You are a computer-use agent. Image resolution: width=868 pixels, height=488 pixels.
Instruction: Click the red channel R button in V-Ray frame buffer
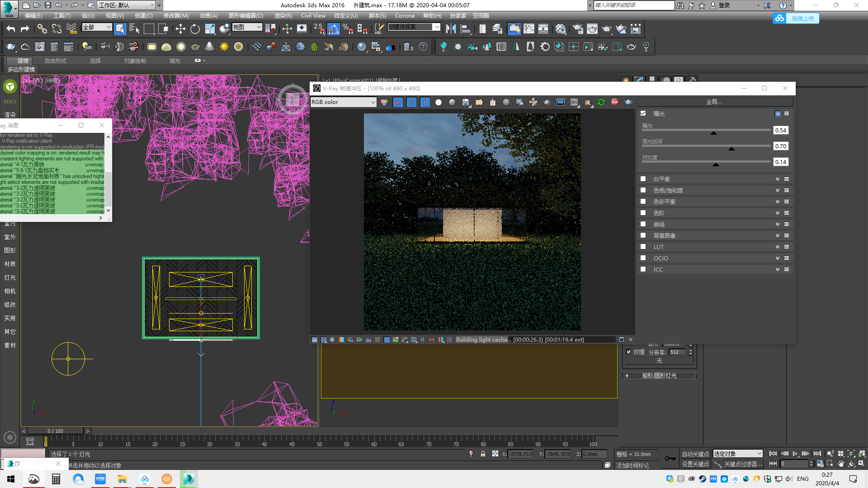398,102
